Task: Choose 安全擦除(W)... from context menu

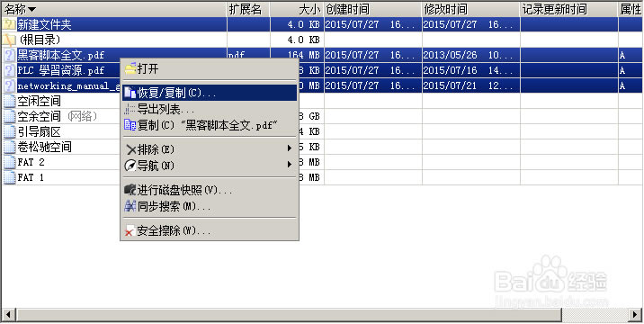Action: point(210,230)
